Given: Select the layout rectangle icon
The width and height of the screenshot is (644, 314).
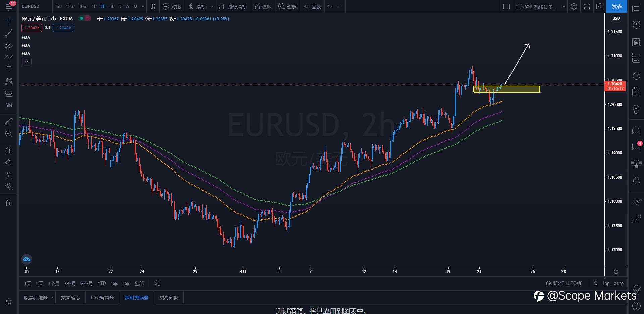Looking at the screenshot, I should pos(507,6).
